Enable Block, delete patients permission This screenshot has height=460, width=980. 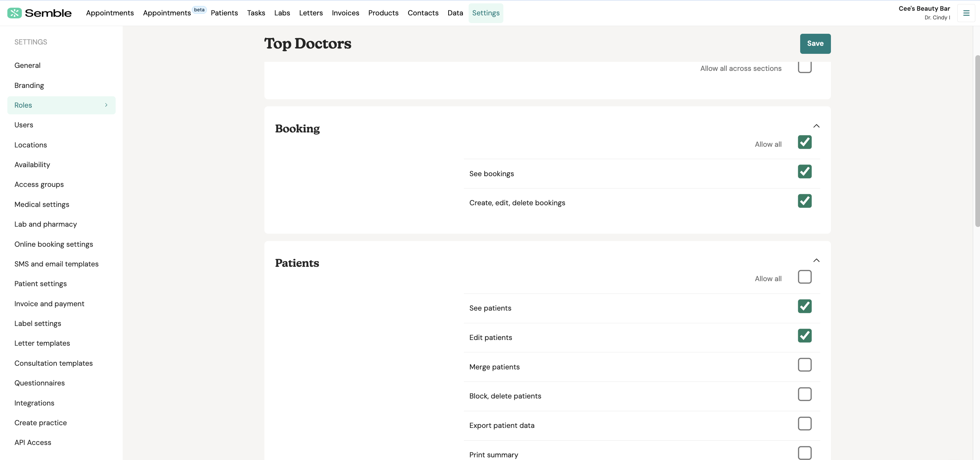[805, 394]
